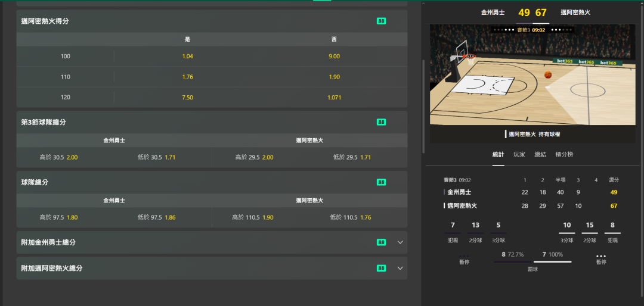The width and height of the screenshot is (644, 306).
Task: Pick 邁阿密熱火 高於 110.5 at 1.90
Action: (x=254, y=217)
